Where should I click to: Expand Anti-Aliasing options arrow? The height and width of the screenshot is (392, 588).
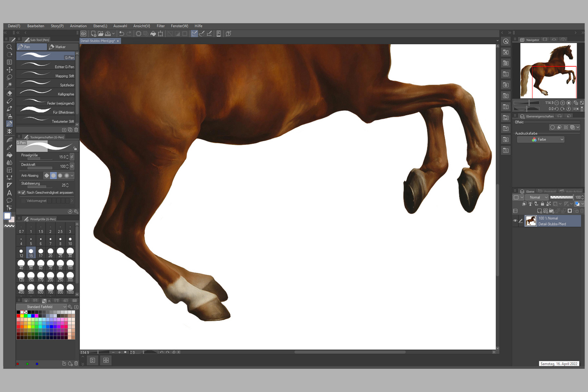pyautogui.click(x=72, y=176)
